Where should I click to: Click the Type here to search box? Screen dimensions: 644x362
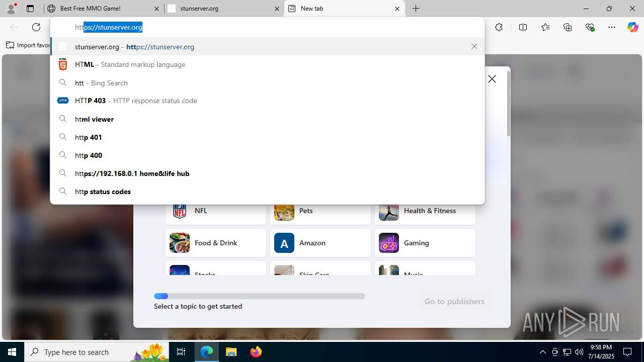97,352
